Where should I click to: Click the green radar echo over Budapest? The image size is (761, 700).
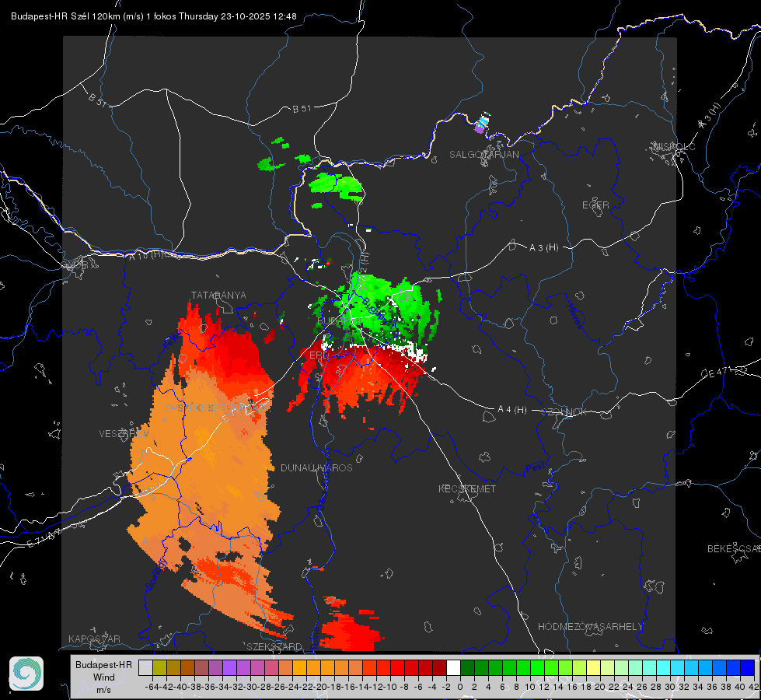(x=379, y=309)
